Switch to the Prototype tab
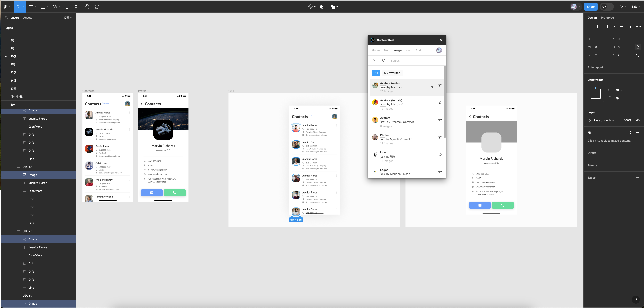The image size is (644, 308). tap(607, 18)
